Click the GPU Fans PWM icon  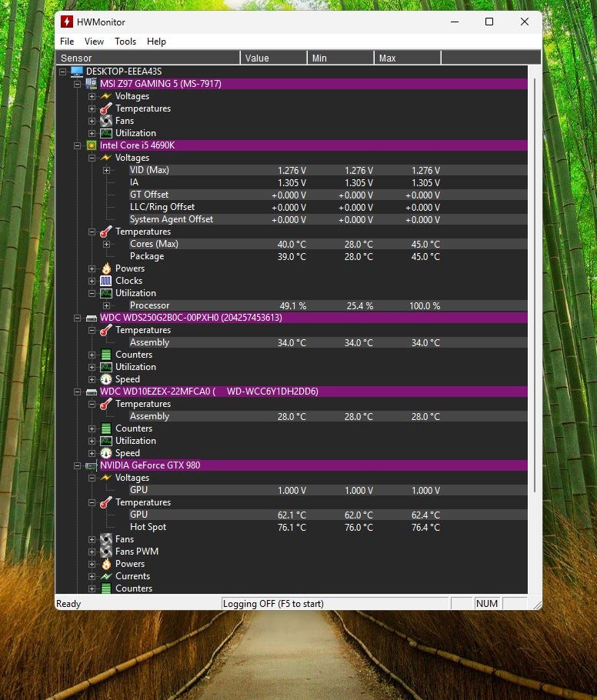[106, 552]
